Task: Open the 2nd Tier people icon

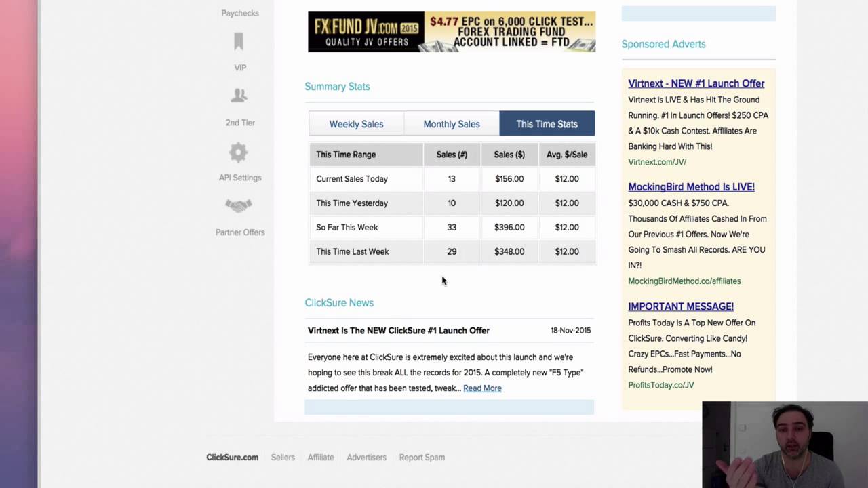Action: (x=239, y=96)
